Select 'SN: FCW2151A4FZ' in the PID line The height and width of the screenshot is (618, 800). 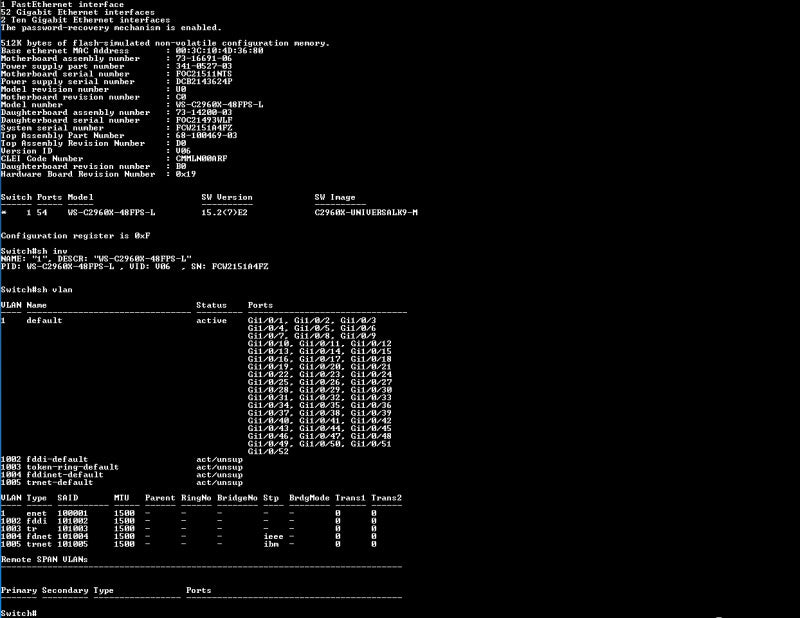pos(229,266)
